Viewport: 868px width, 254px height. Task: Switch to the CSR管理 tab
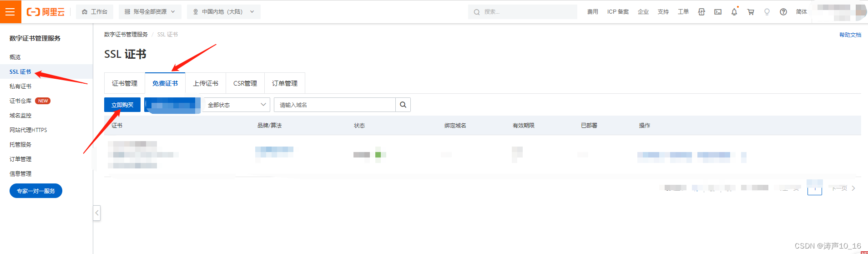(x=245, y=83)
